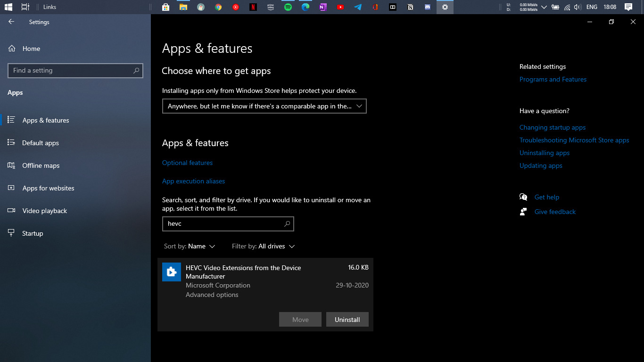Open Offline maps settings
The image size is (644, 362).
[41, 165]
